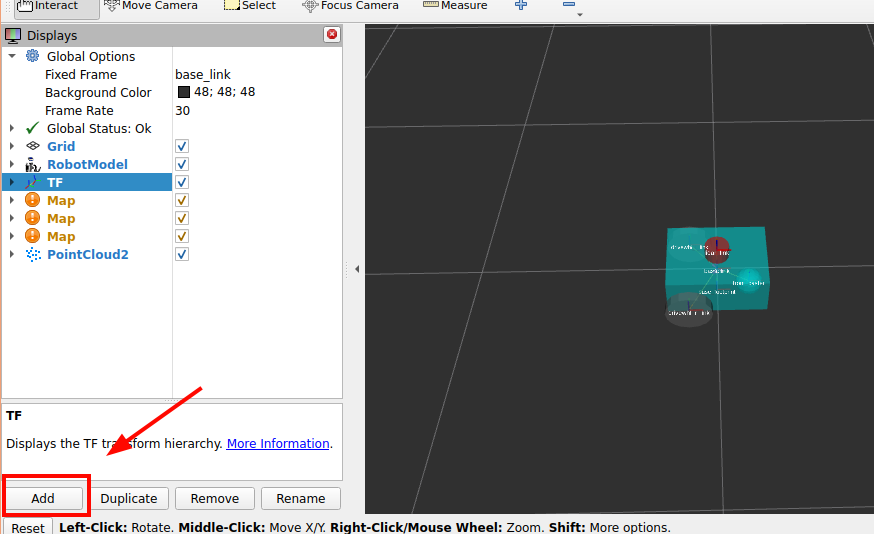Disable the Grid display checkbox
The height and width of the screenshot is (534, 874).
click(x=182, y=146)
